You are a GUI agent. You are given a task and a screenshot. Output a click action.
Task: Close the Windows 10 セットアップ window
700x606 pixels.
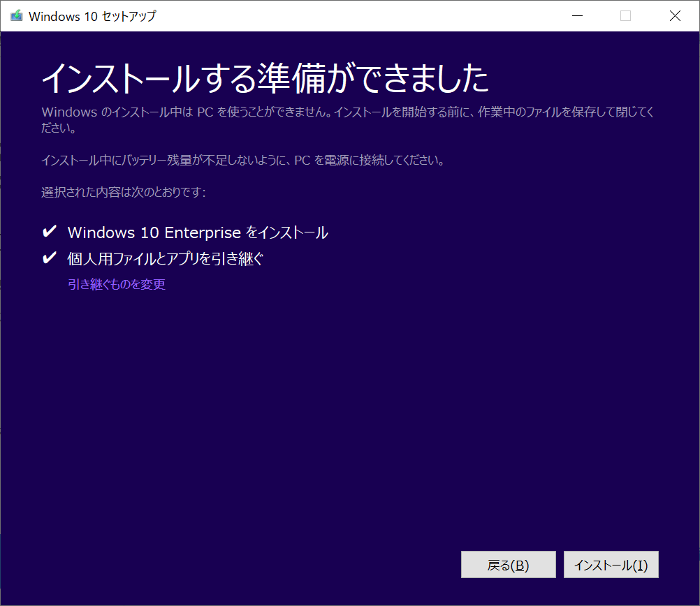point(675,15)
